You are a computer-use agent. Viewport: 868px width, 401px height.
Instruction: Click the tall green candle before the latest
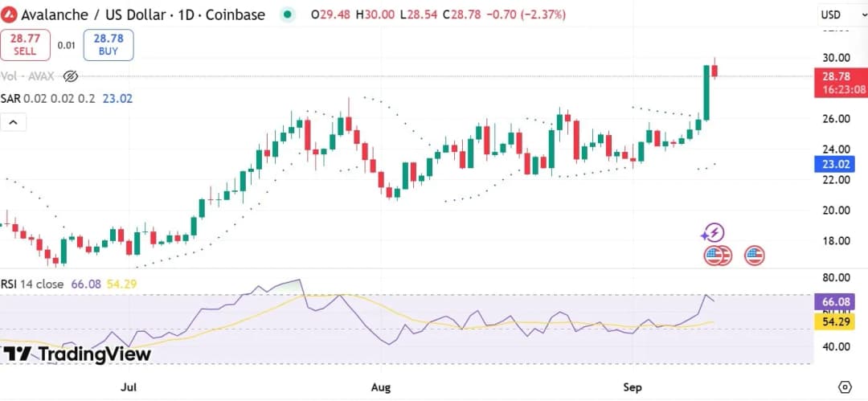(x=706, y=92)
